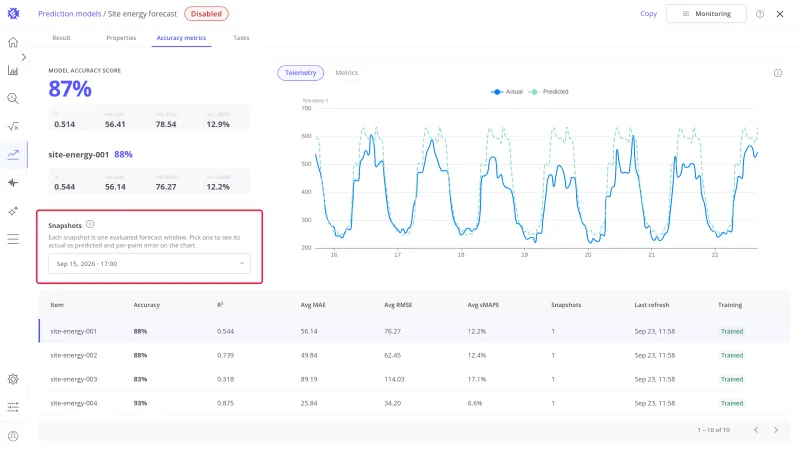
Task: Click the Prediction models breadcrumb link
Action: pyautogui.click(x=69, y=14)
